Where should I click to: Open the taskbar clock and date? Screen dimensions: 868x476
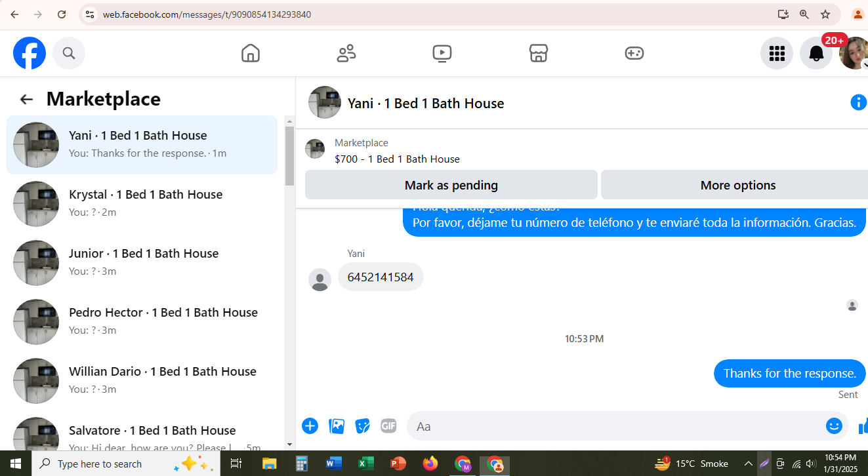(x=840, y=464)
